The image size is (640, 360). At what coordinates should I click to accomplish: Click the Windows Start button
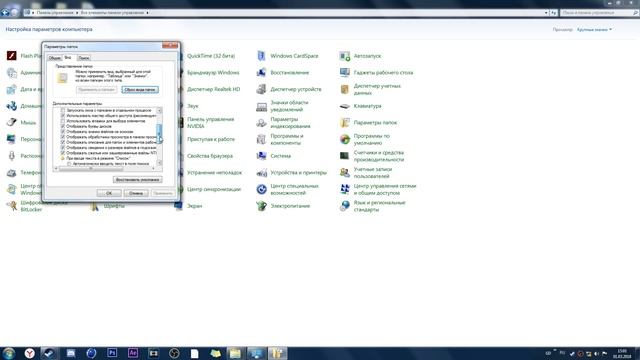pos(9,353)
